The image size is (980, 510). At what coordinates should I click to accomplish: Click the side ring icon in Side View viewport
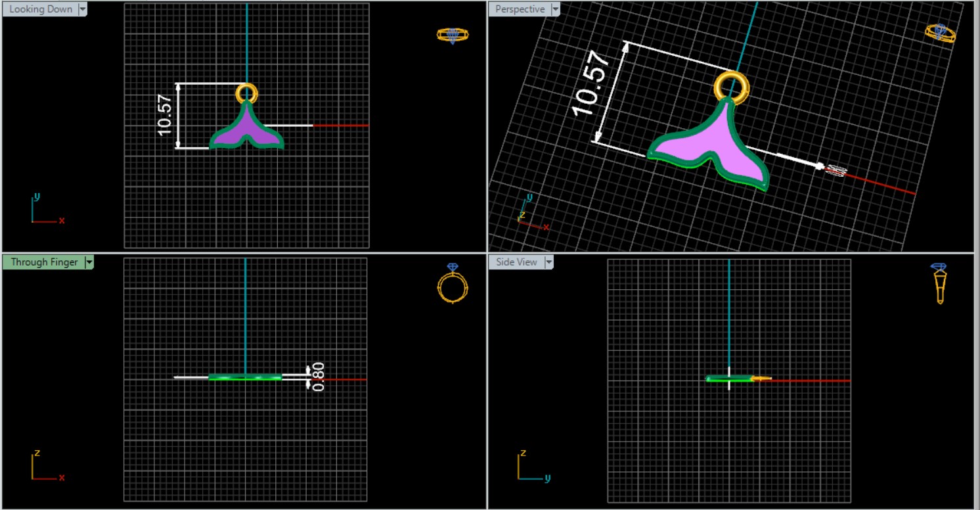click(940, 283)
